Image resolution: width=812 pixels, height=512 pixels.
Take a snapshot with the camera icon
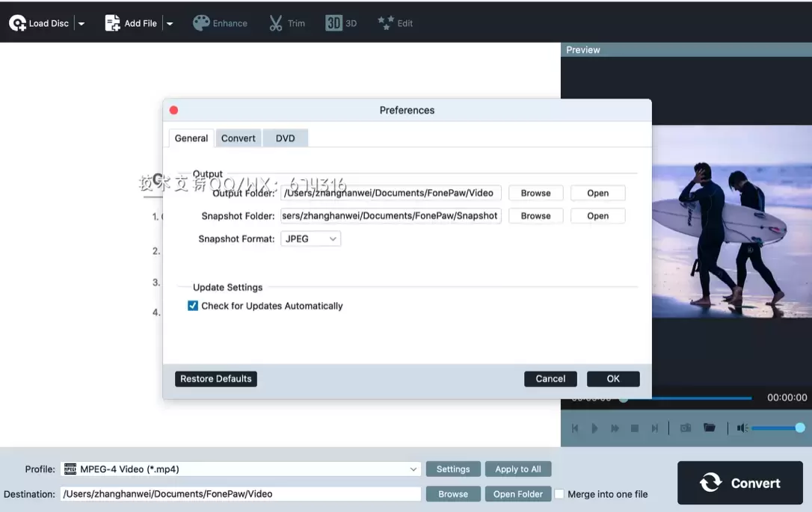coord(685,428)
